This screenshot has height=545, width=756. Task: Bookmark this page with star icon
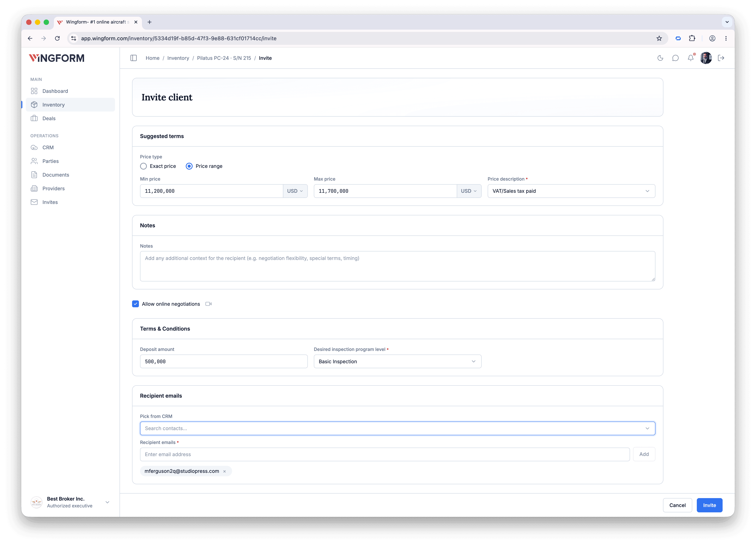pos(659,38)
